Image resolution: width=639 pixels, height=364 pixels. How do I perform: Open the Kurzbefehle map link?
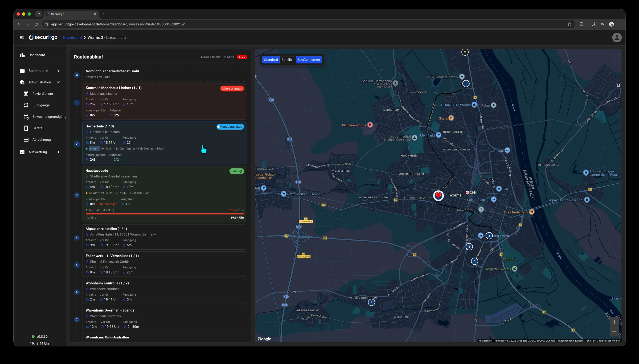(x=485, y=341)
